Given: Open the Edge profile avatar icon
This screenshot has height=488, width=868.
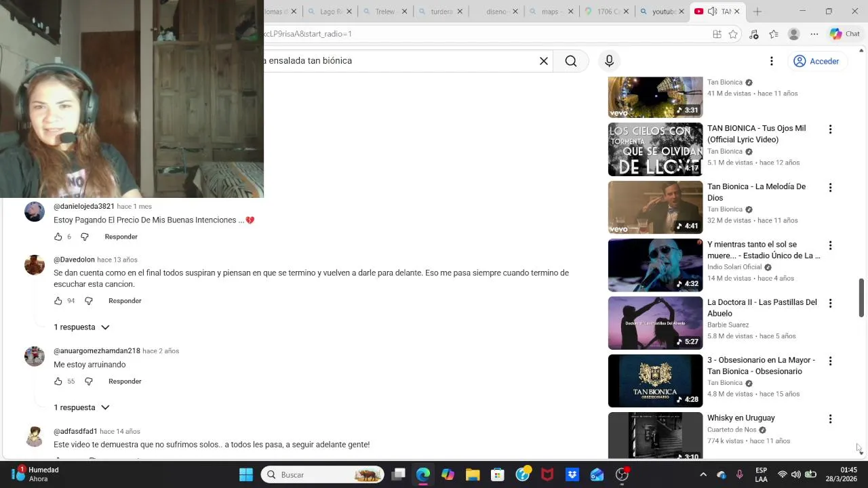Looking at the screenshot, I should coord(794,34).
